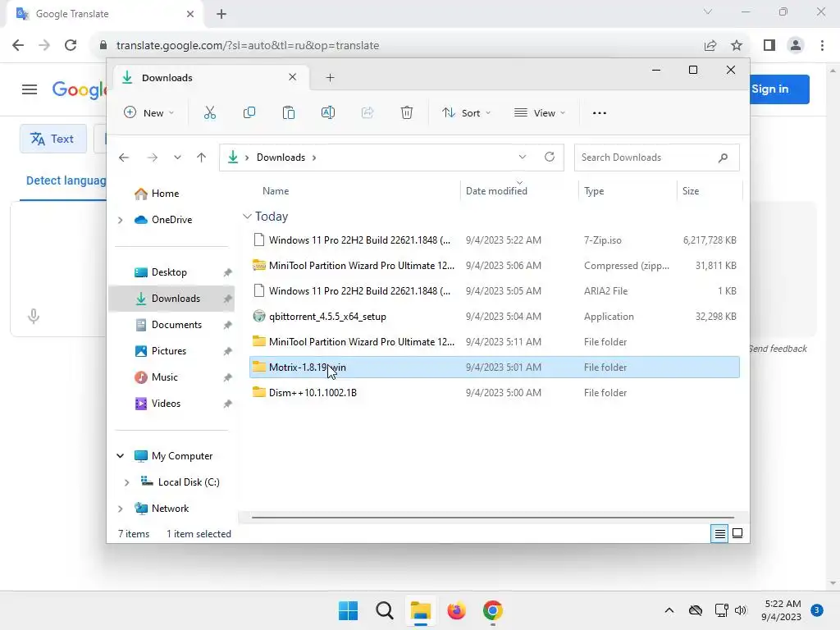
Task: Click the Rename icon in Explorer toolbar
Action: 328,113
